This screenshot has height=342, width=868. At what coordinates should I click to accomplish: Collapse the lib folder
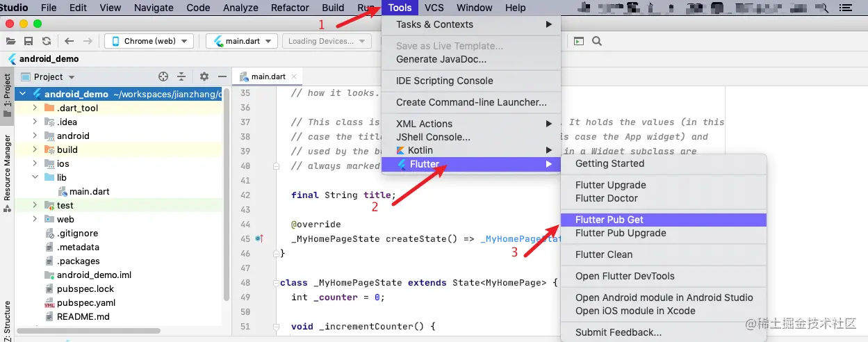(35, 177)
